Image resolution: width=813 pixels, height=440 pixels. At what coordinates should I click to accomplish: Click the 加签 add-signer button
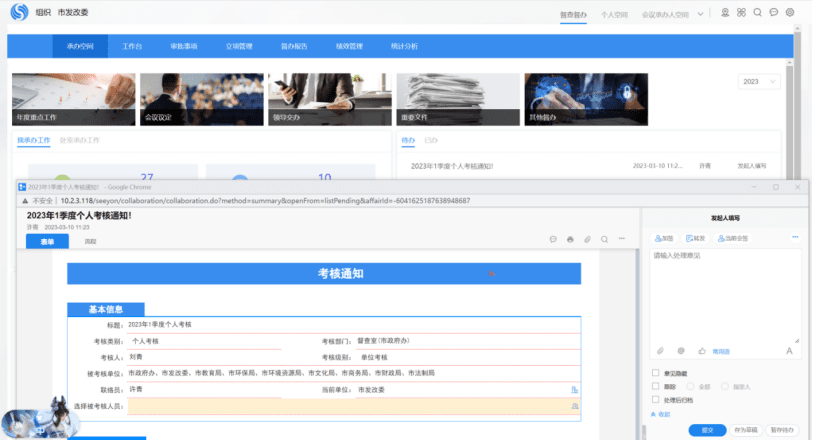tap(664, 238)
